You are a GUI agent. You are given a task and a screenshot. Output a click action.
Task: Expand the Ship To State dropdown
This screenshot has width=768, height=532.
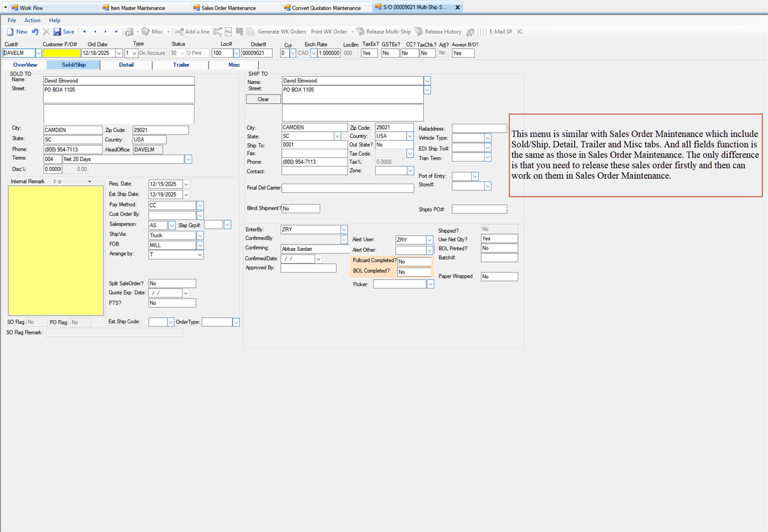(x=337, y=137)
